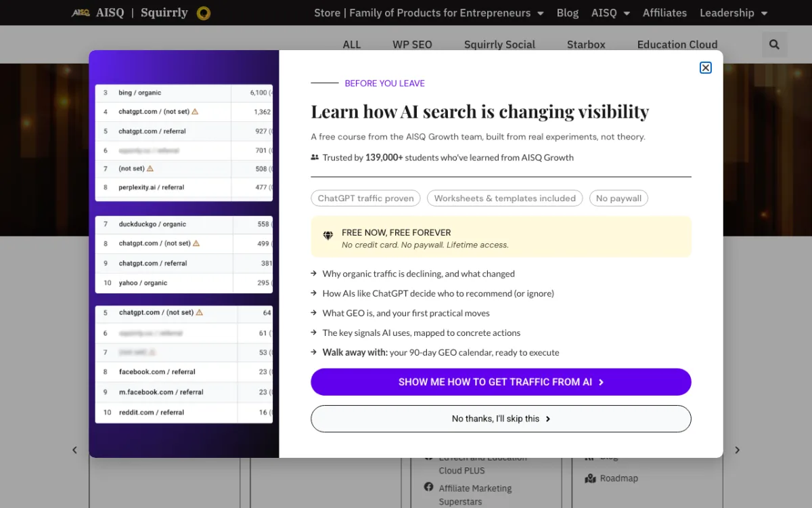
Task: Go to previous carousel slide arrow
Action: point(74,450)
